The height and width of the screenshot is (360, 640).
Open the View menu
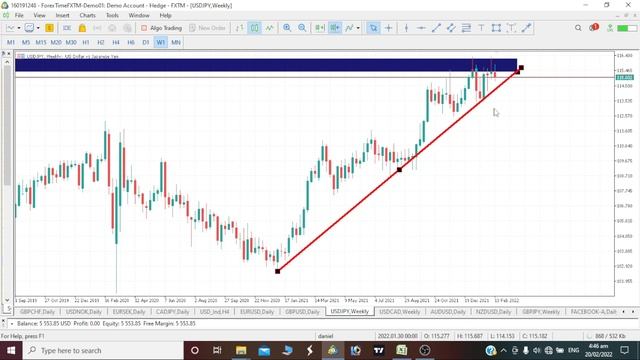[x=40, y=15]
